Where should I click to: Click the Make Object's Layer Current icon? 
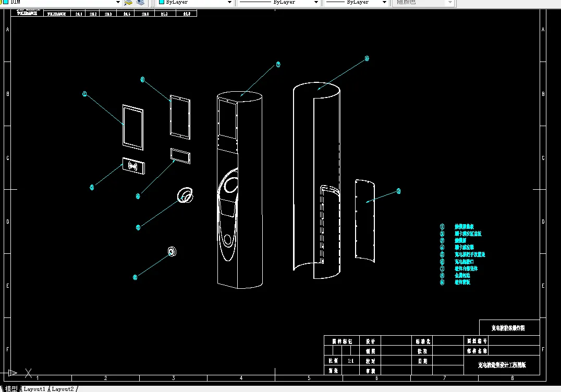click(128, 3)
